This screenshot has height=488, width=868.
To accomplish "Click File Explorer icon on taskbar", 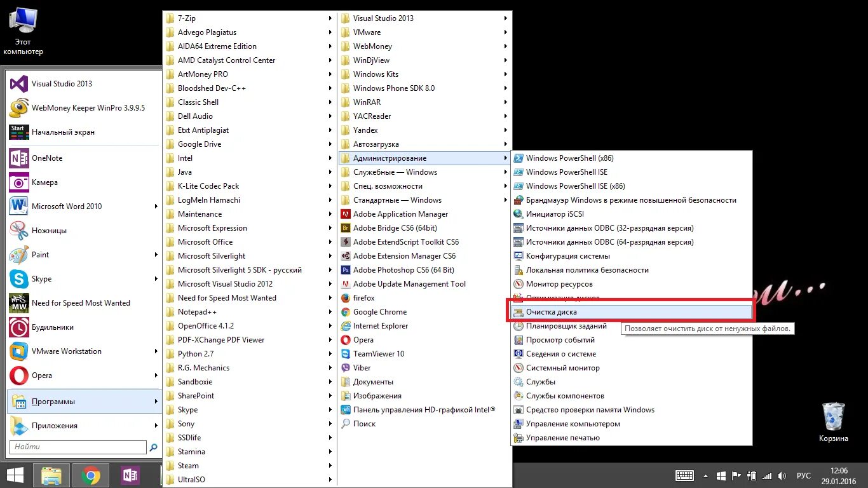I will point(51,475).
